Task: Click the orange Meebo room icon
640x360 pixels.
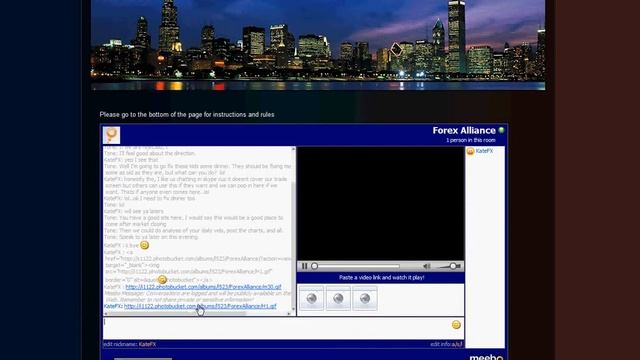Action: (x=111, y=135)
